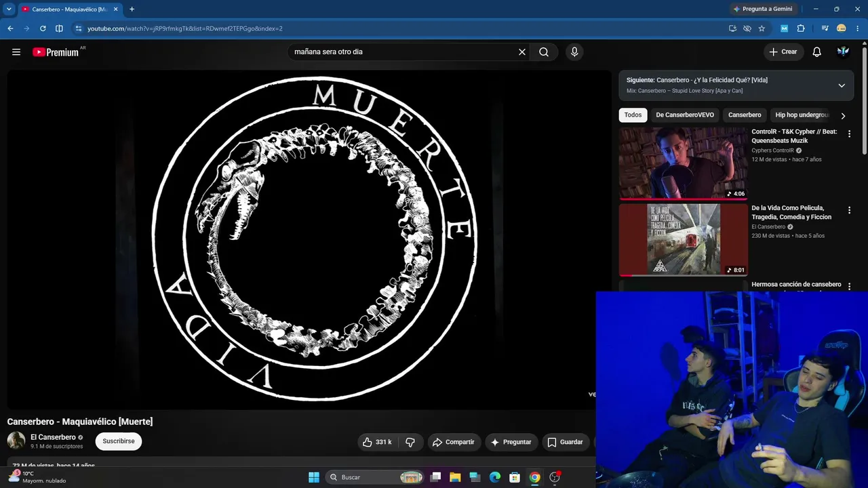Open ControlR T&K Cypher video thumbnail
The height and width of the screenshot is (488, 868).
pos(683,163)
